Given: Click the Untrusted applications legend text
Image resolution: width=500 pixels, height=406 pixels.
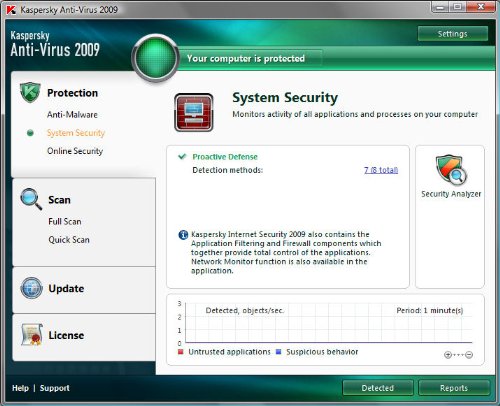Looking at the screenshot, I should [229, 352].
